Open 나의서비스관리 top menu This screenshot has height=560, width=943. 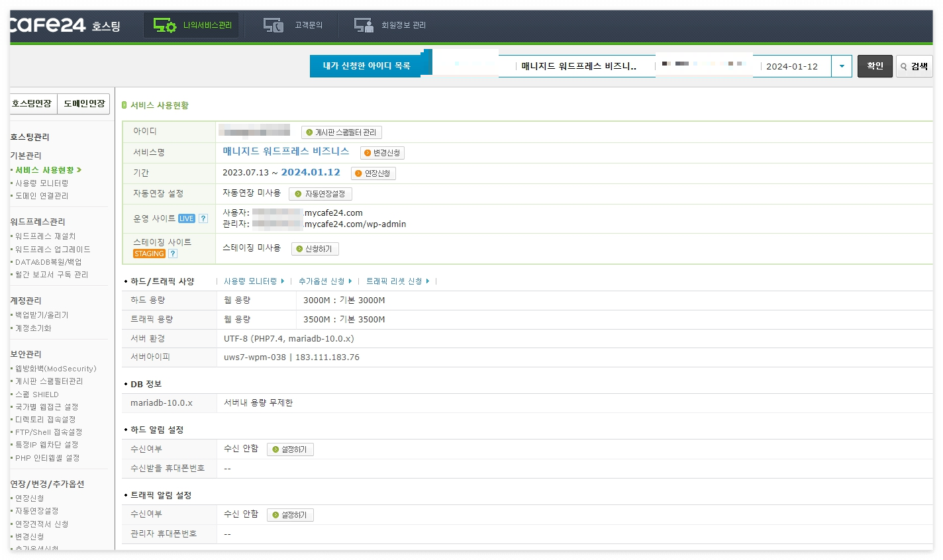pos(191,25)
